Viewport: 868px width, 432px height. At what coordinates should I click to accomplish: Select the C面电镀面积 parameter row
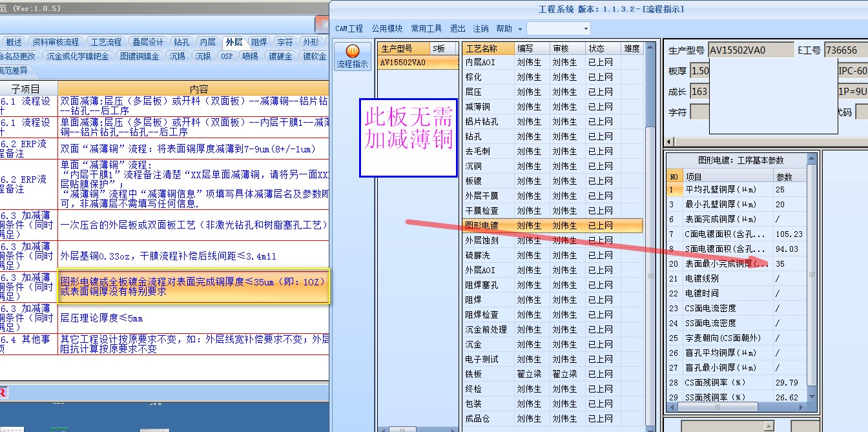[x=737, y=234]
